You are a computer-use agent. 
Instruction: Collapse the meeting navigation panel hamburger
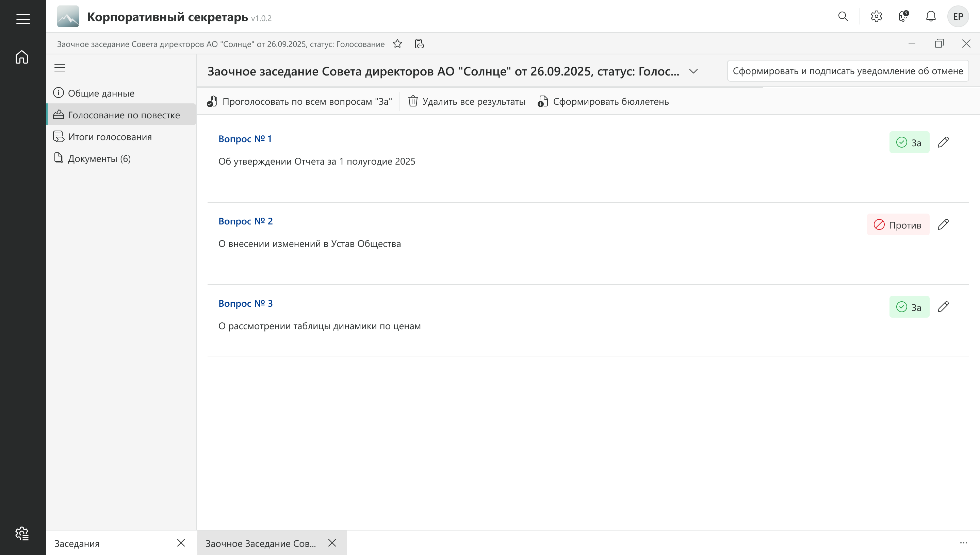60,68
